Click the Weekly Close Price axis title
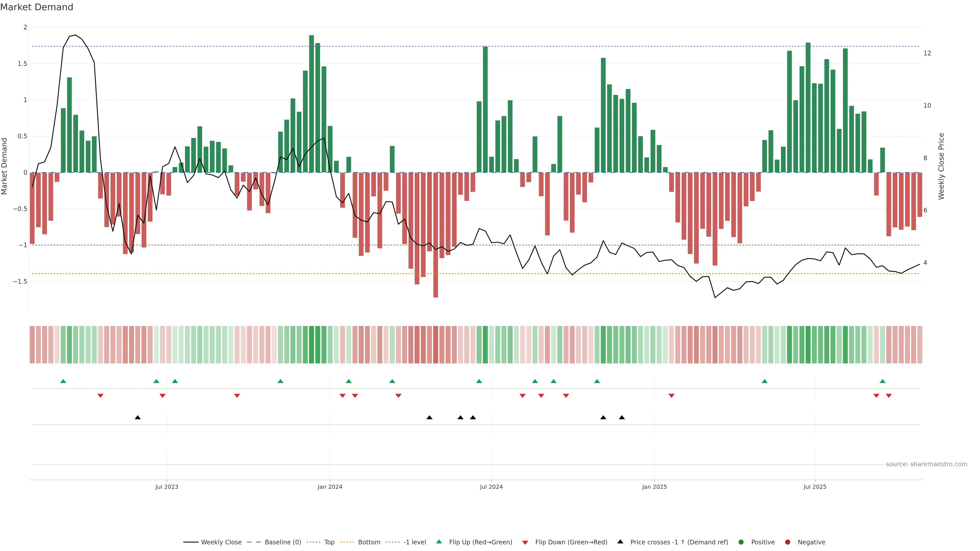The image size is (980, 551). 941,166
